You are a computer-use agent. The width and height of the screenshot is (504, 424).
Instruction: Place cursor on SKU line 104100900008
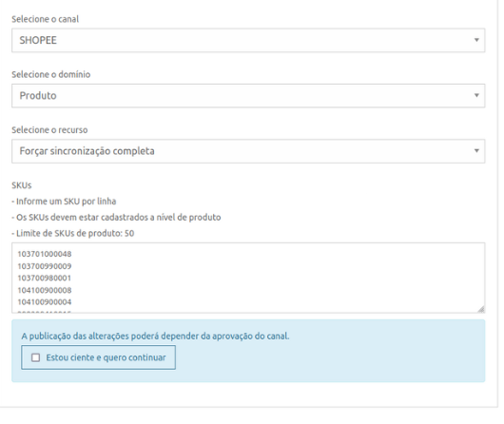pos(45,290)
